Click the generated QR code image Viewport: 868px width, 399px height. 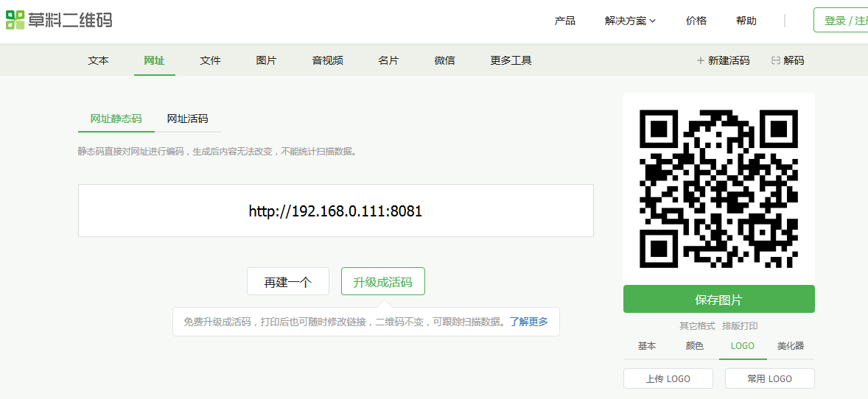coord(718,188)
